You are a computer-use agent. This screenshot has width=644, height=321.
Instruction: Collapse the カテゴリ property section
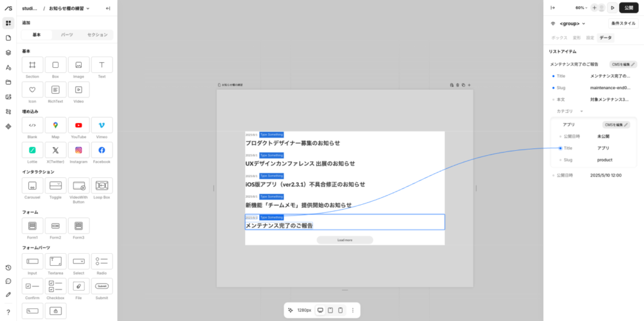582,111
